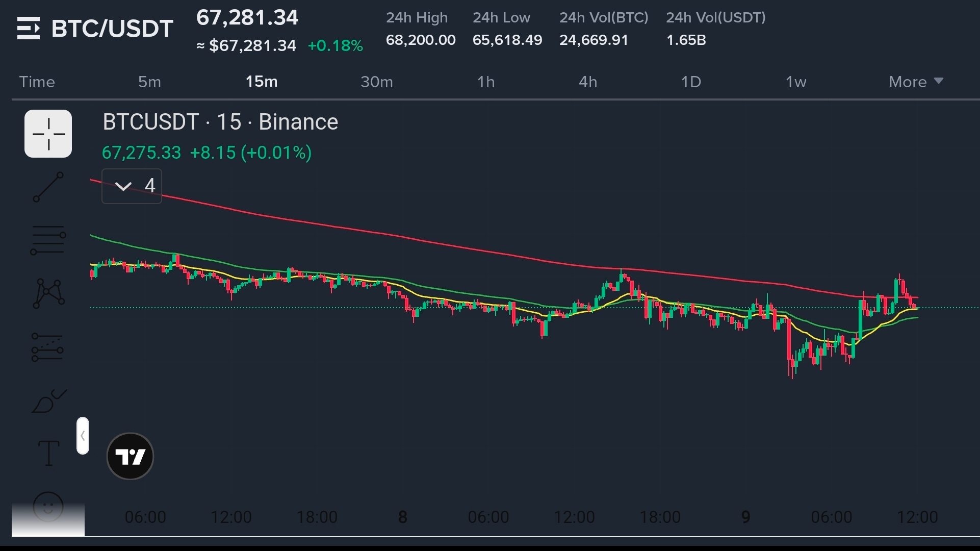The image size is (980, 551).
Task: Select the text annotation tool
Action: pyautogui.click(x=48, y=453)
